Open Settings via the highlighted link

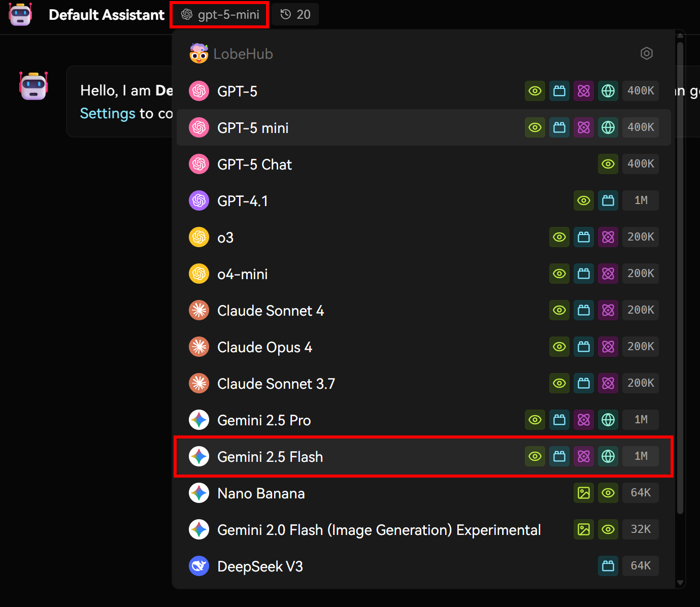107,113
